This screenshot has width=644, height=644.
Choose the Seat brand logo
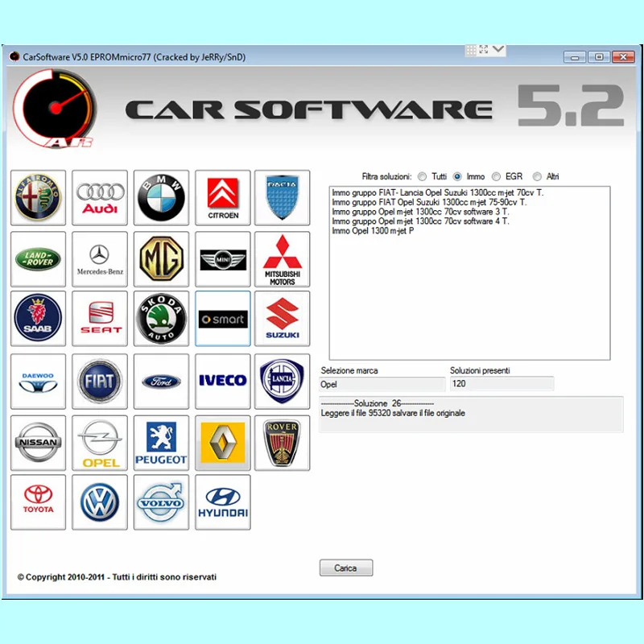100,319
